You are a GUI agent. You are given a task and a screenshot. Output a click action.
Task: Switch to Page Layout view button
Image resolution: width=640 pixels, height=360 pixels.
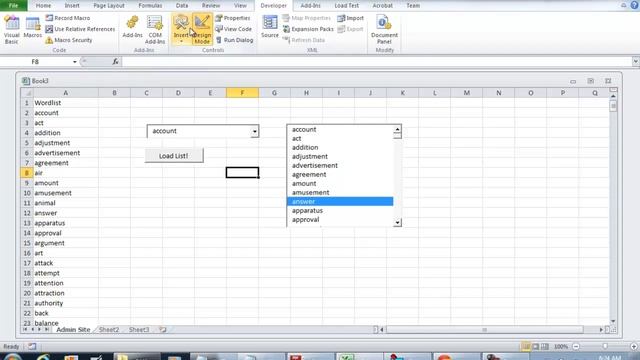tap(536, 347)
